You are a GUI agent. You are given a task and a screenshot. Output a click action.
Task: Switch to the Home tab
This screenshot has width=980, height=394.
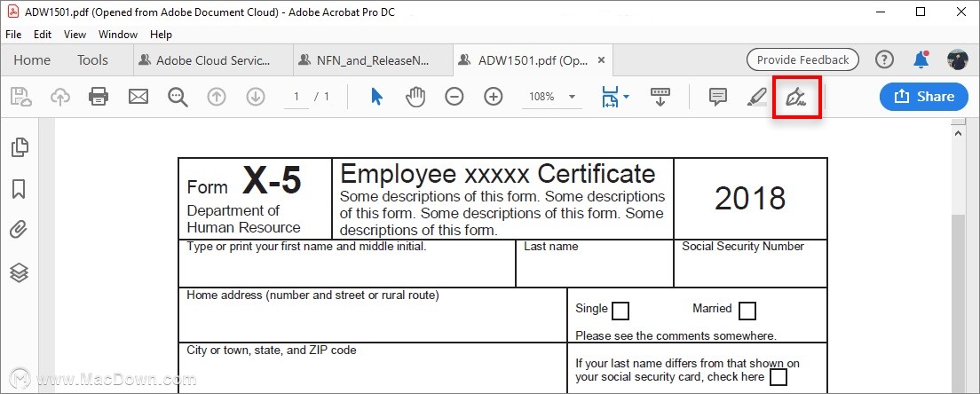(32, 60)
